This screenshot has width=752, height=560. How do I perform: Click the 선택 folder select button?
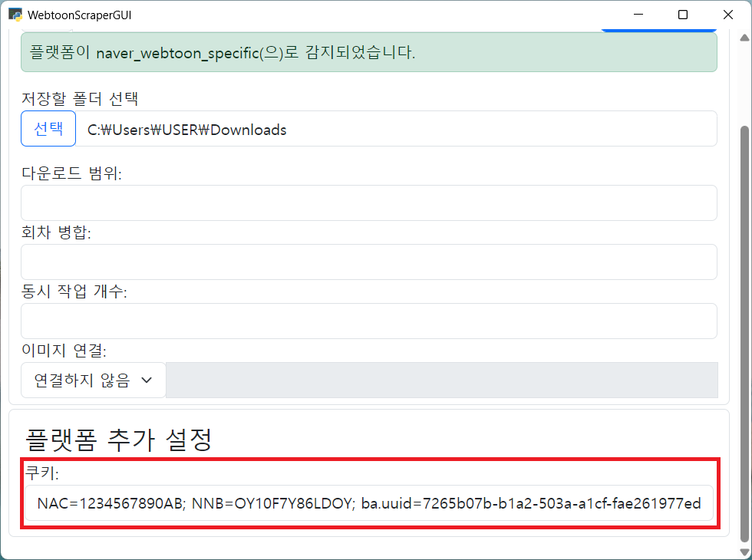click(x=48, y=129)
